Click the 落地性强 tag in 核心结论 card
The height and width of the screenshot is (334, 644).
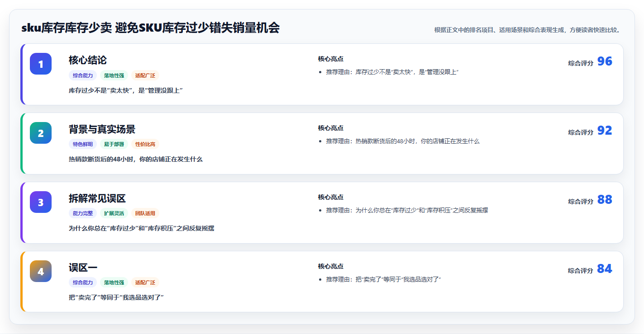114,75
